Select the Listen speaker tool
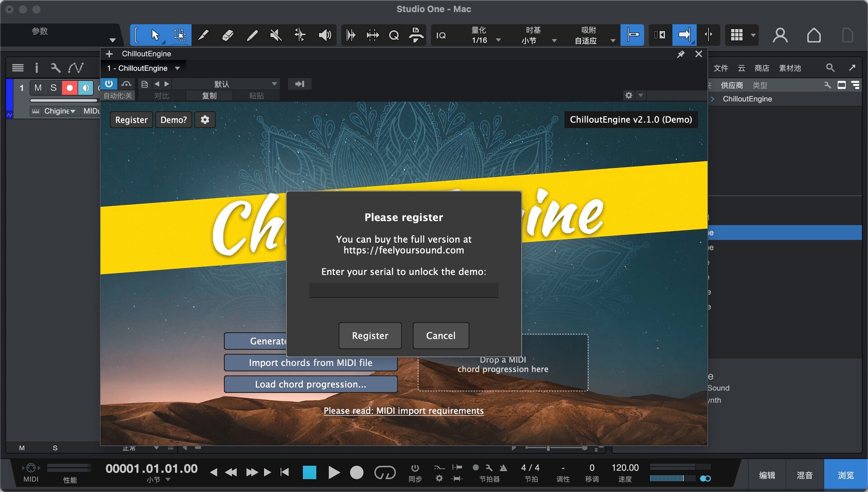 325,35
